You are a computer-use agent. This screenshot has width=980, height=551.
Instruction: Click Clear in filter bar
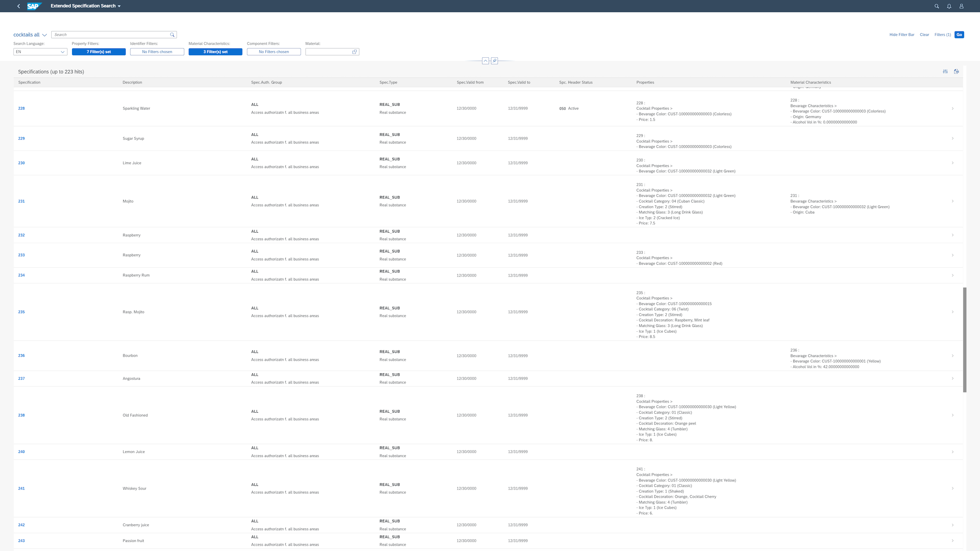[x=924, y=35]
